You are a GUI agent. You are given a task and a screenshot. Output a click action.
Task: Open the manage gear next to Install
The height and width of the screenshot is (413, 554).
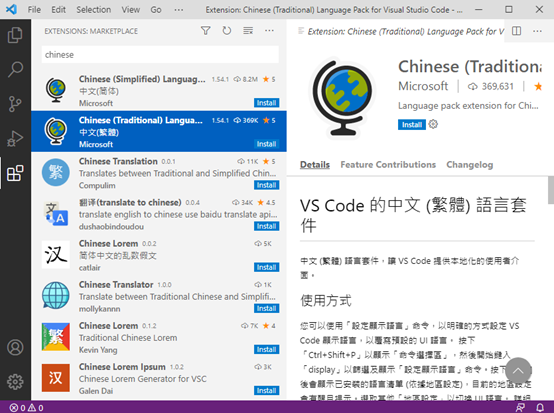point(433,124)
